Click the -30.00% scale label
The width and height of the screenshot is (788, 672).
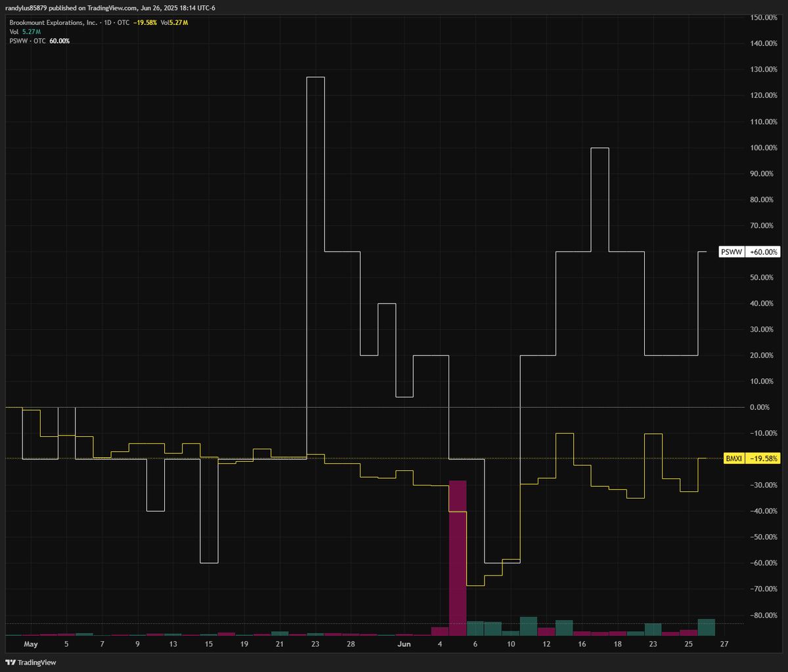pos(763,485)
